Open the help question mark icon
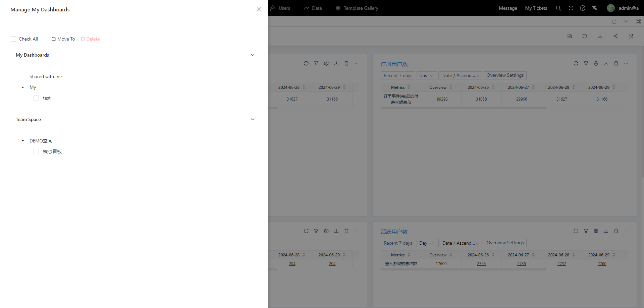The height and width of the screenshot is (308, 644). 583,8
